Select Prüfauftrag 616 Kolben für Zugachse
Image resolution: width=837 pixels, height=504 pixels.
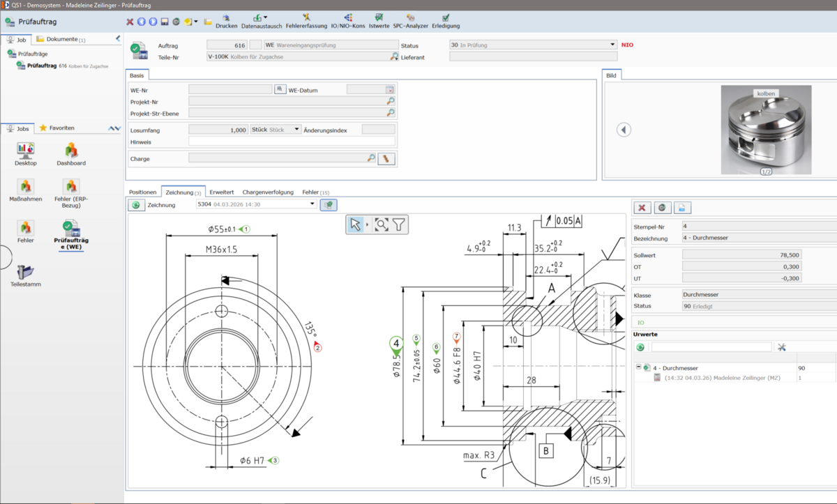[62, 66]
